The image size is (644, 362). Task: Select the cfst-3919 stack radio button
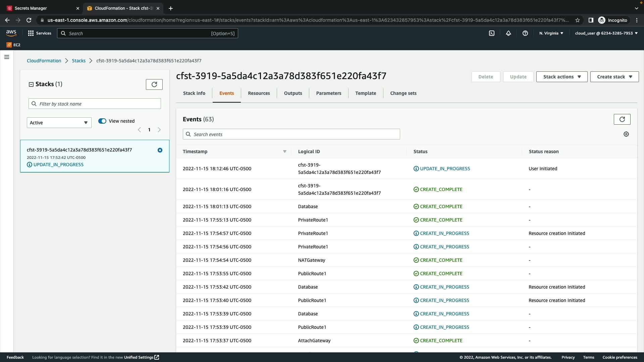point(160,150)
